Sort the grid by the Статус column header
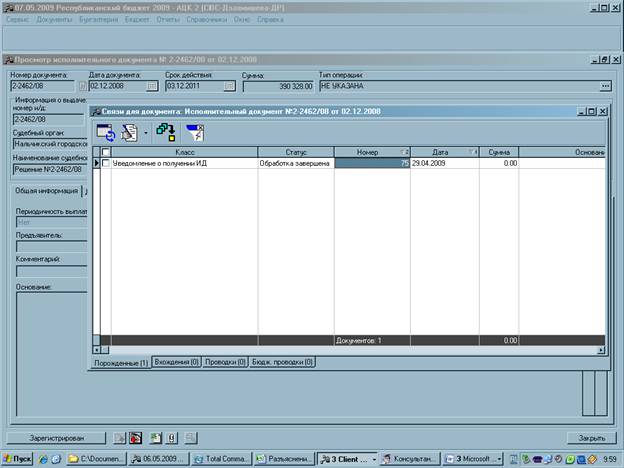The width and height of the screenshot is (624, 468). click(296, 152)
